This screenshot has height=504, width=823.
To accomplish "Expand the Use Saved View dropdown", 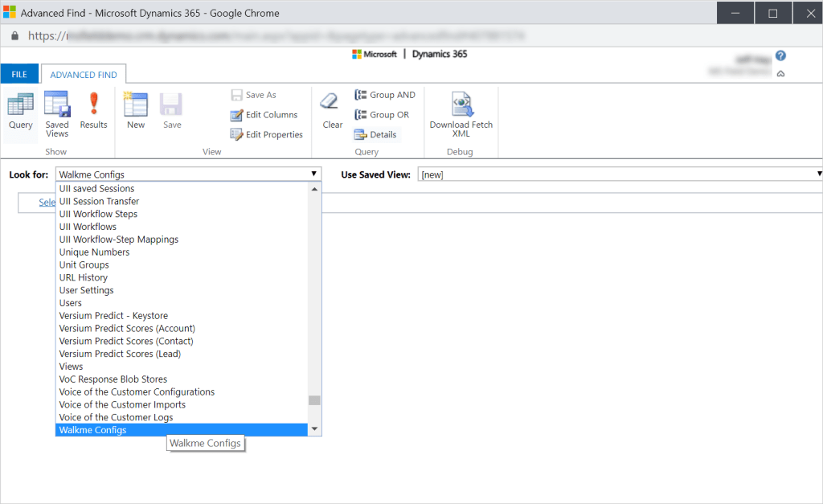I will point(818,174).
